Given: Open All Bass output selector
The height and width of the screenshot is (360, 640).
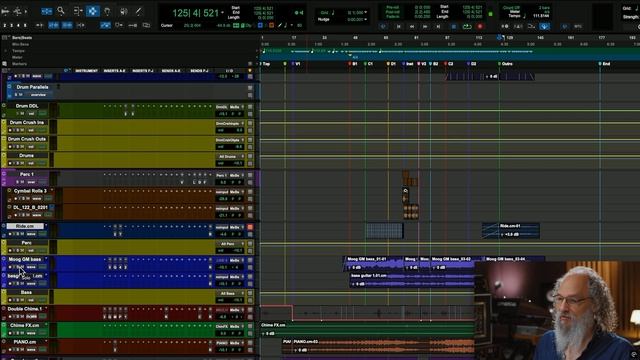Looking at the screenshot, I should coord(229,293).
